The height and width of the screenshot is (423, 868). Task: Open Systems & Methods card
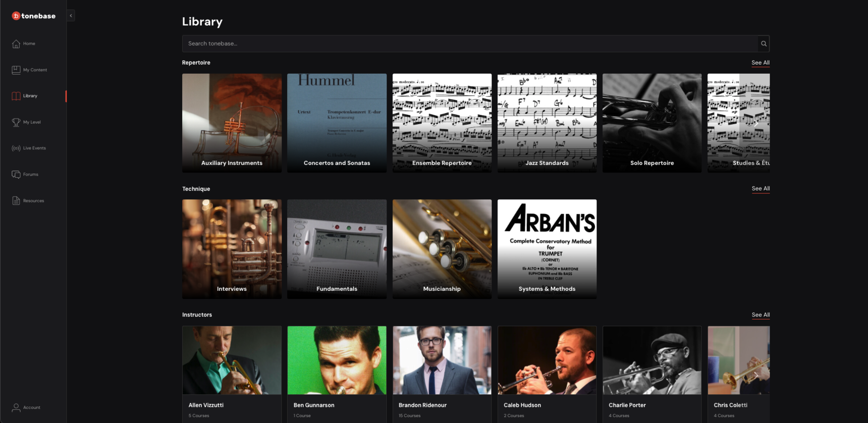click(547, 249)
